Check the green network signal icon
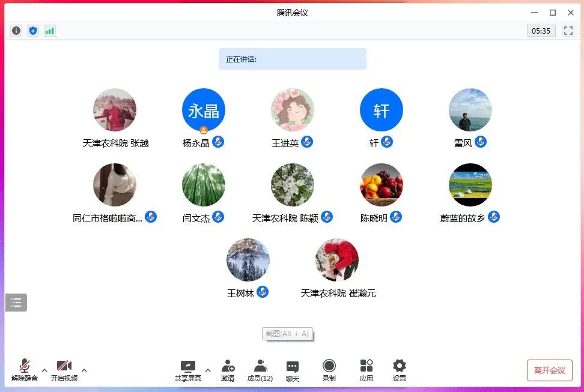 (x=49, y=31)
